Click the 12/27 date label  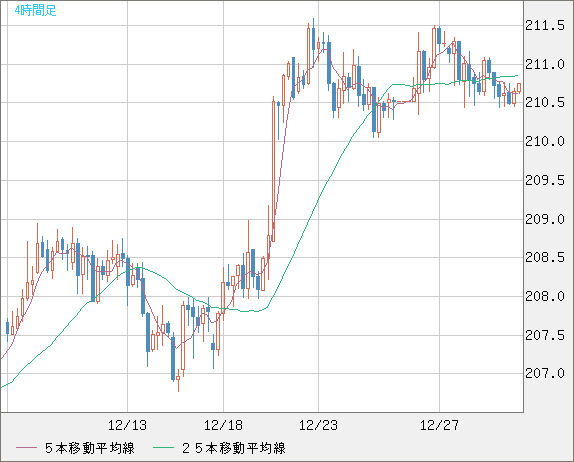[439, 425]
